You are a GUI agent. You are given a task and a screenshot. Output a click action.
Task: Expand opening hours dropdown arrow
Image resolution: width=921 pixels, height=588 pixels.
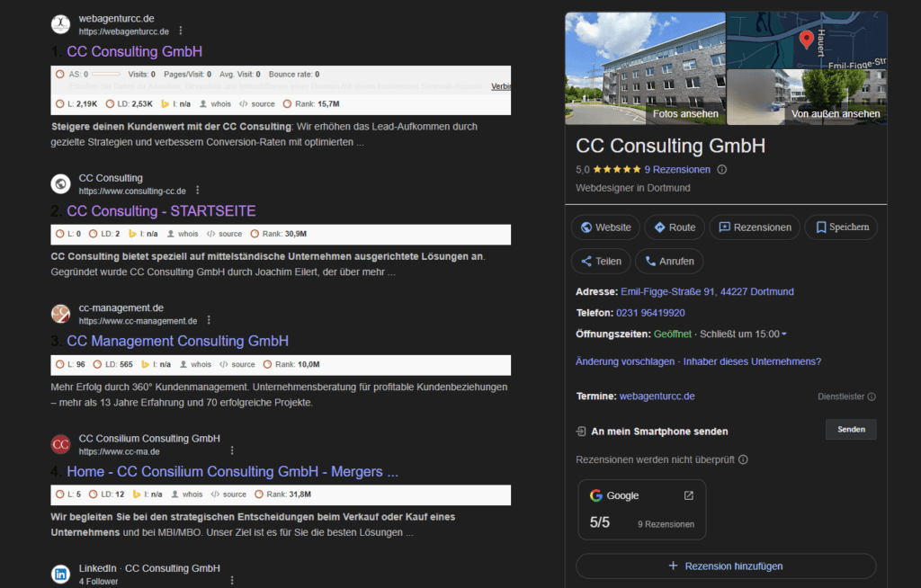click(x=783, y=334)
